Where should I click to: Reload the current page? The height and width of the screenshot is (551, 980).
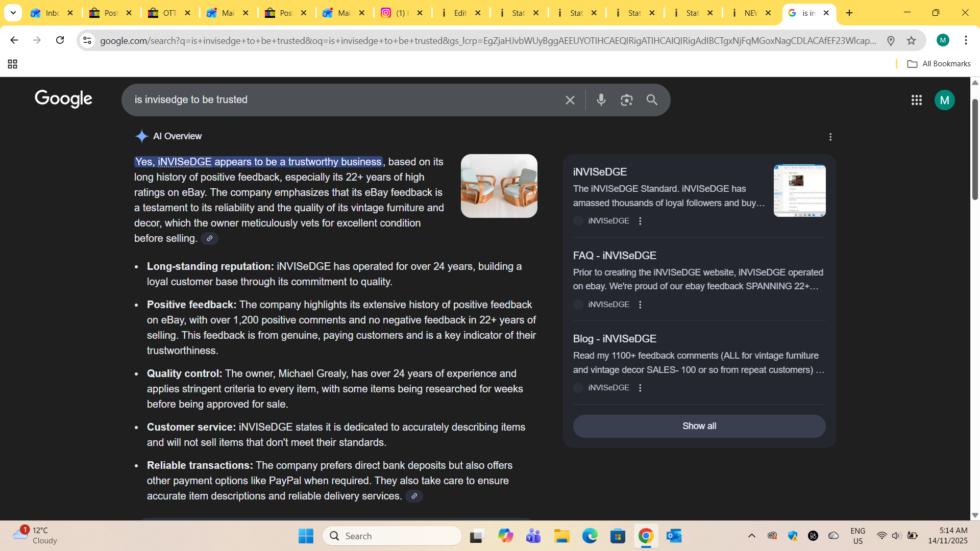click(x=60, y=40)
